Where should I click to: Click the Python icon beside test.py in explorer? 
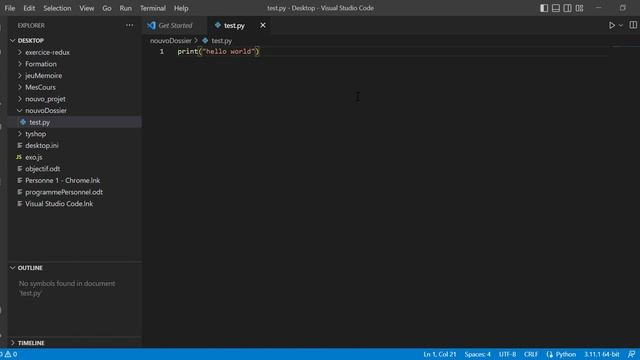(23, 122)
